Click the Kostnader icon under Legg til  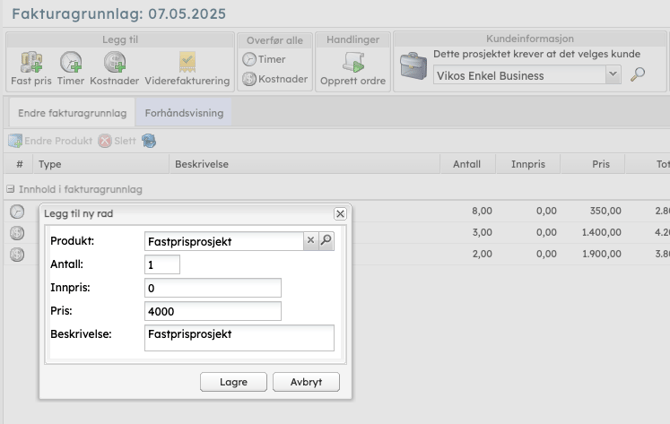pyautogui.click(x=114, y=63)
